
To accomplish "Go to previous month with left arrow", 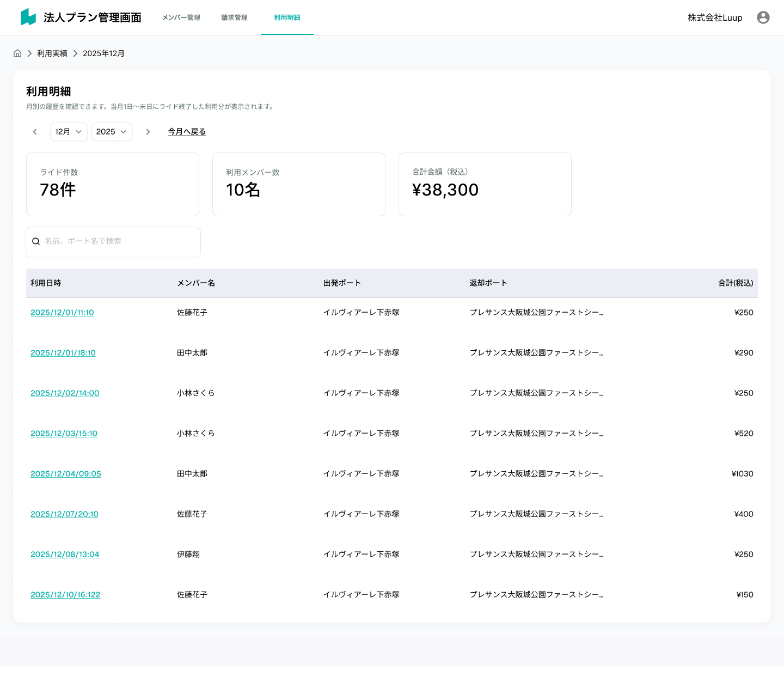I will coord(35,132).
